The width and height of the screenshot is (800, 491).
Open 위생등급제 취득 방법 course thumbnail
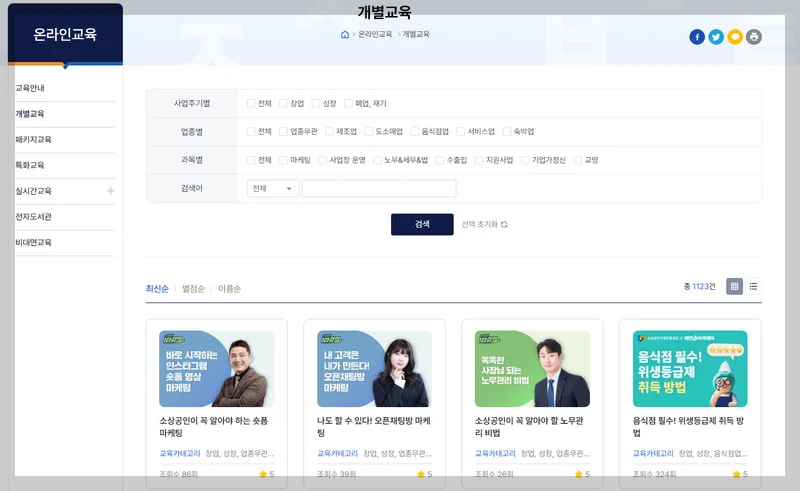point(690,369)
